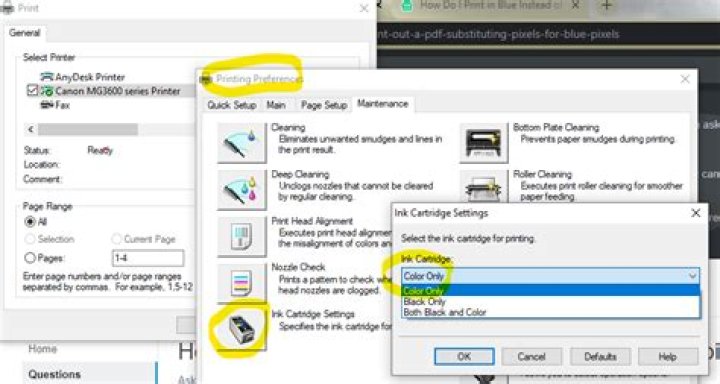Run the Nozzle Check icon

tap(242, 283)
